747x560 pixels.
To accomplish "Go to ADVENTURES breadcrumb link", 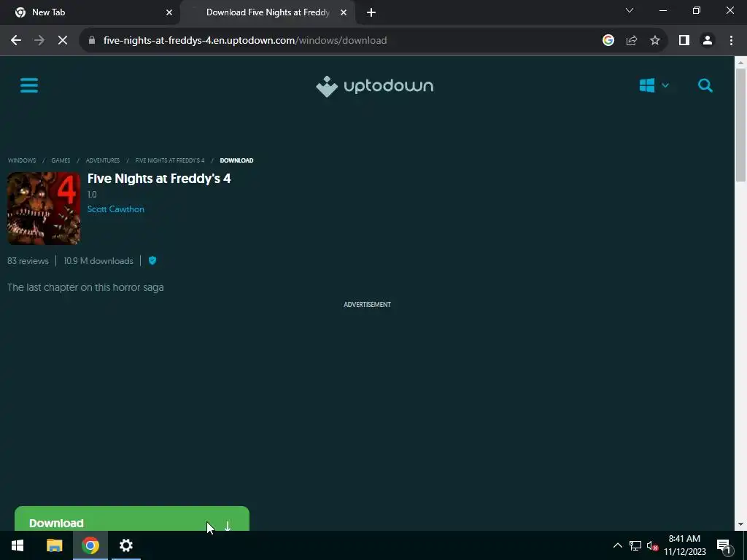I will [102, 160].
